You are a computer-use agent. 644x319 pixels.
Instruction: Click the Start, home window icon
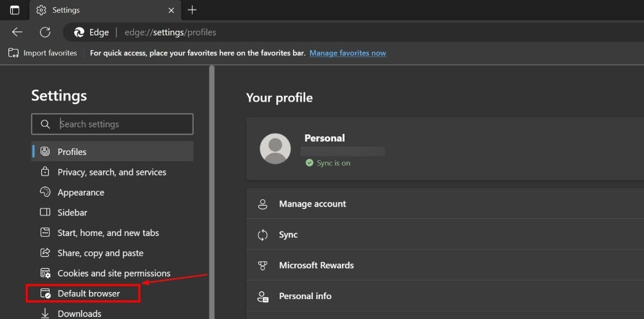coord(45,232)
